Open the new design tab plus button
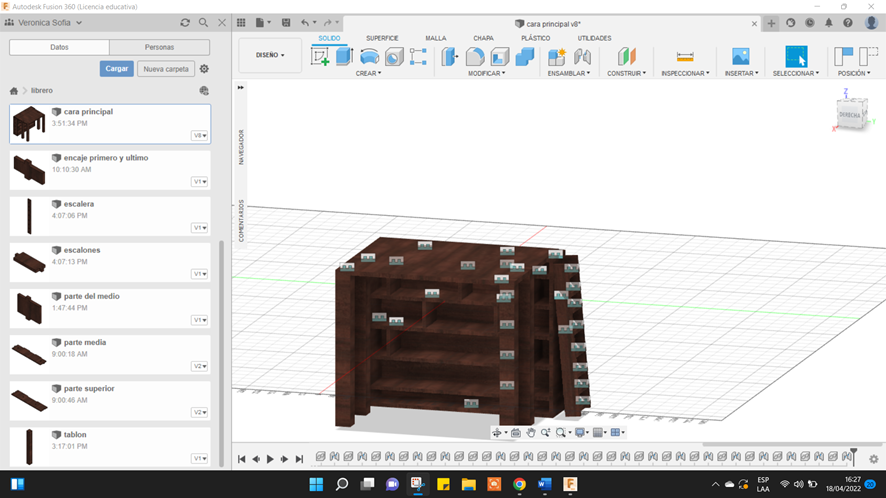886x498 pixels. pos(771,23)
